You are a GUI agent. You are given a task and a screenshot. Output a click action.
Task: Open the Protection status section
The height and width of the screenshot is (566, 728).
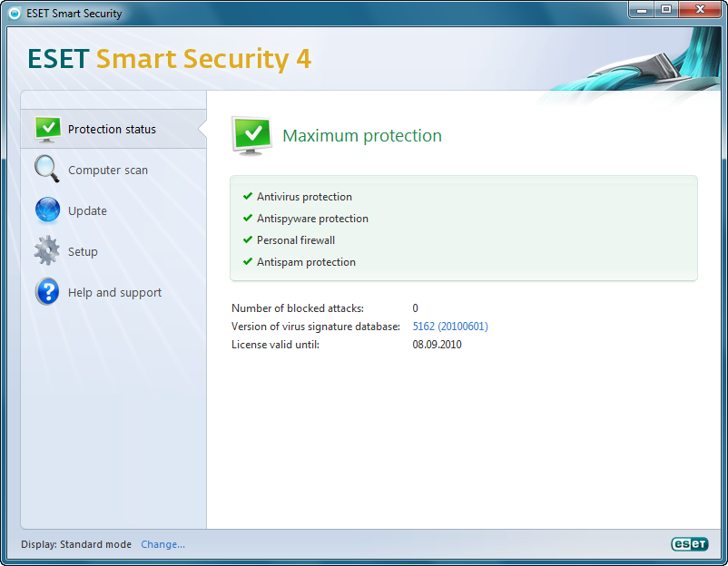click(x=112, y=130)
